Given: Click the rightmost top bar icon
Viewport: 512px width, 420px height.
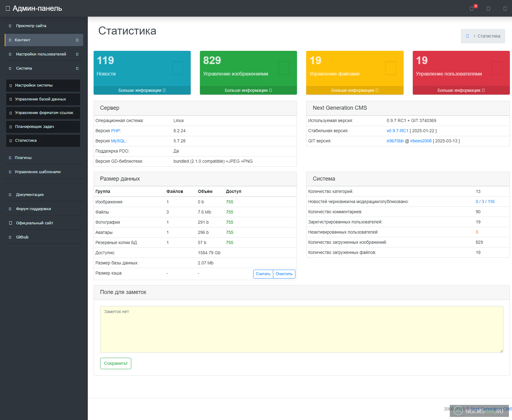Looking at the screenshot, I should [x=505, y=9].
